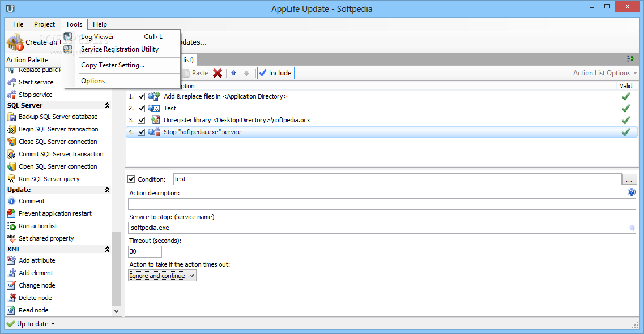Select the Add & replace files row text
Screen dimensions: 644x334
click(225, 96)
